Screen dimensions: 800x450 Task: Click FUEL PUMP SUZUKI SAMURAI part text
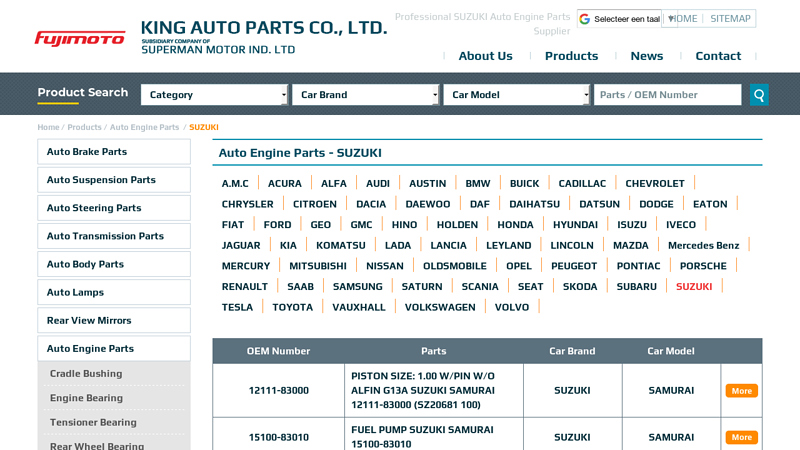point(422,437)
